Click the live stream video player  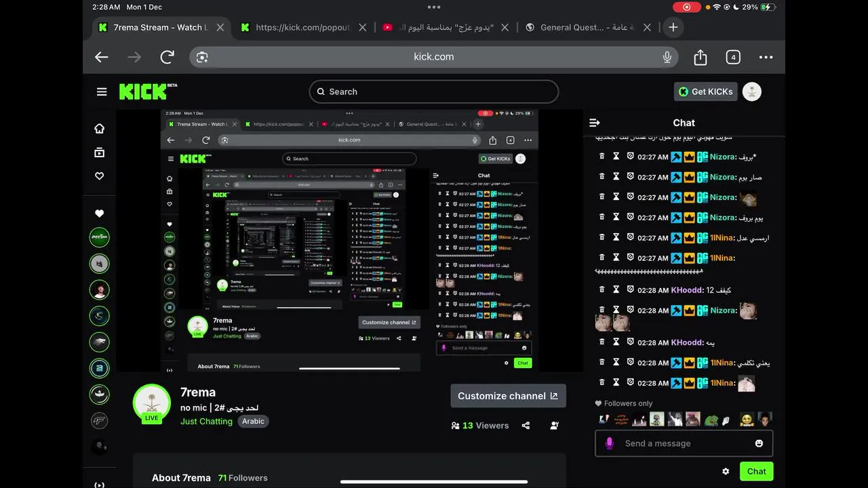pos(349,241)
